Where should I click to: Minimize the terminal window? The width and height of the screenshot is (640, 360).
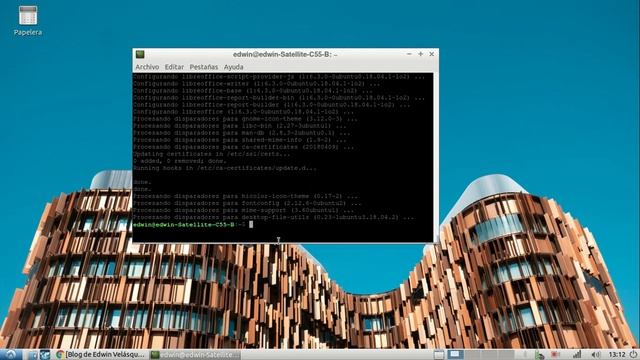pyautogui.click(x=409, y=54)
